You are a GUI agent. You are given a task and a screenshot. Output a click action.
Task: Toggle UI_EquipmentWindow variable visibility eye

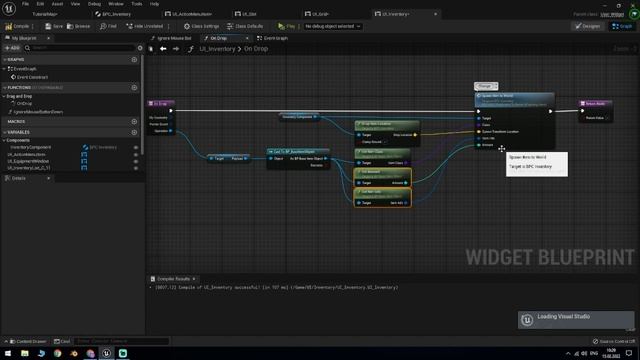point(136,161)
